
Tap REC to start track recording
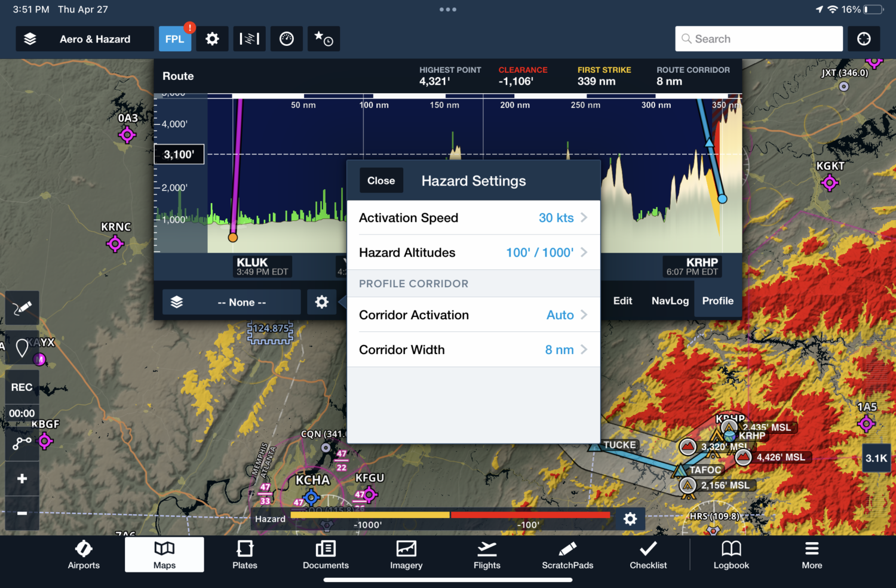coord(22,387)
